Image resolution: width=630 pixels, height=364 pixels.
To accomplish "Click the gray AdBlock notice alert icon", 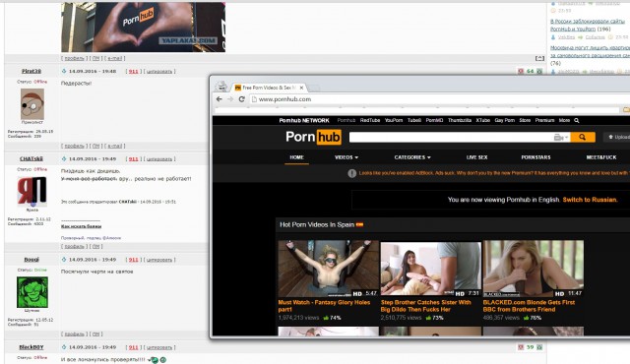I will pyautogui.click(x=352, y=173).
